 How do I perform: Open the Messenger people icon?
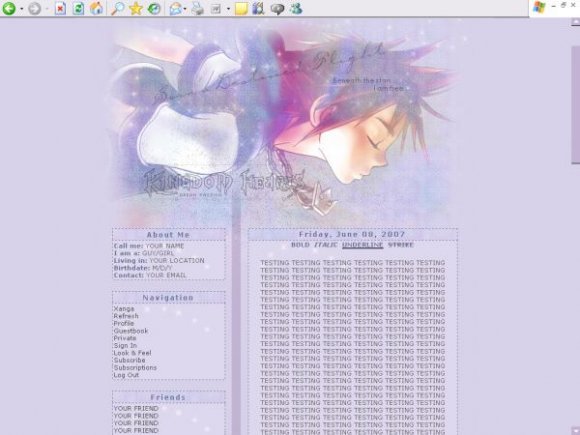[x=296, y=8]
